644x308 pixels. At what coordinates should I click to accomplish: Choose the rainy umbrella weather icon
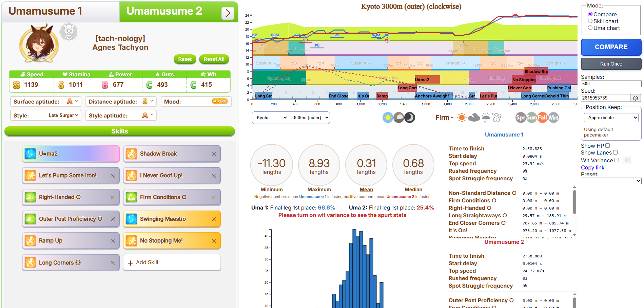point(486,118)
